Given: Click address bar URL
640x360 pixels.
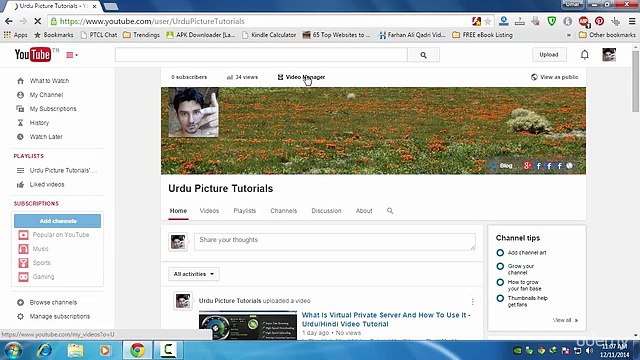Looking at the screenshot, I should tap(152, 21).
